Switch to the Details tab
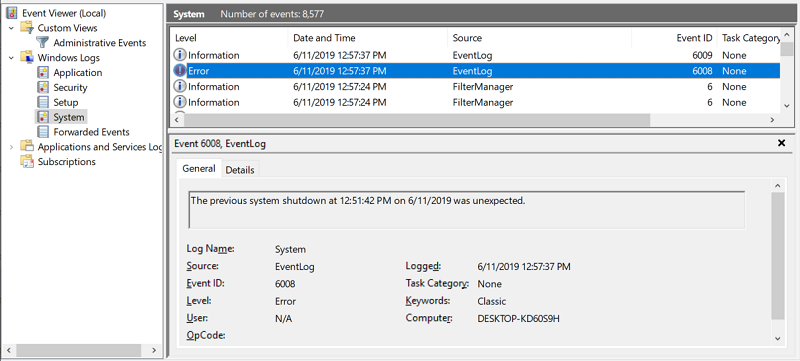Viewport: 800px width, 361px height. point(240,170)
